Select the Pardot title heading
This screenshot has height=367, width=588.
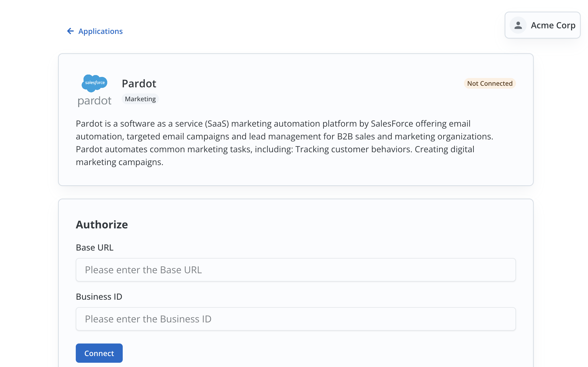point(139,83)
